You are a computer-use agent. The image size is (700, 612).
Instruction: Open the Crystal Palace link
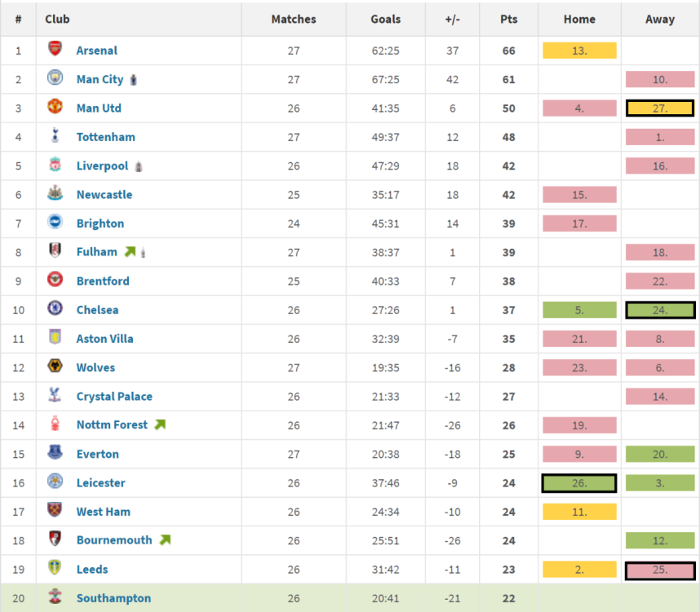coord(114,397)
